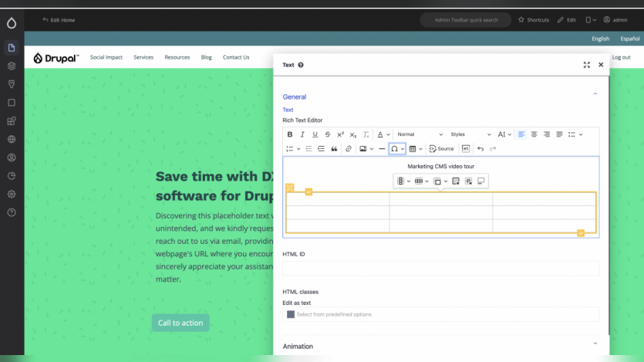Insert an image
The image size is (644, 362).
[x=363, y=149]
